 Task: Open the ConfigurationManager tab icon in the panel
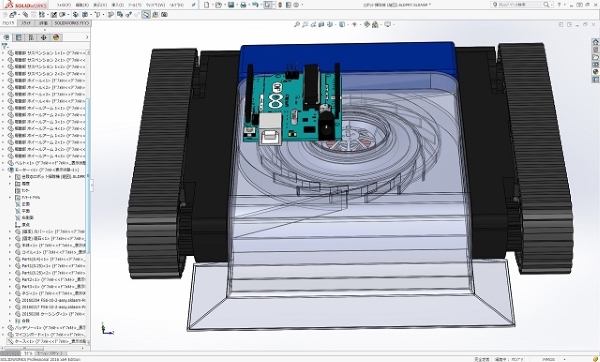[x=31, y=38]
